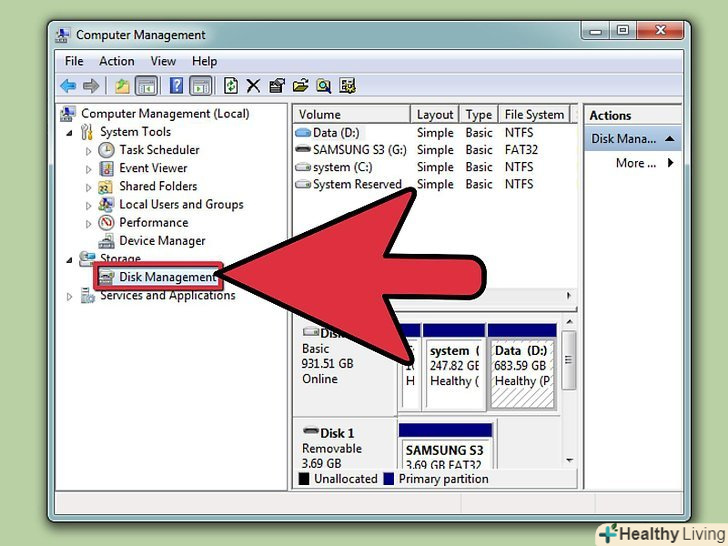
Task: Click the Computer Management (Local) root icon
Action: pyautogui.click(x=68, y=114)
